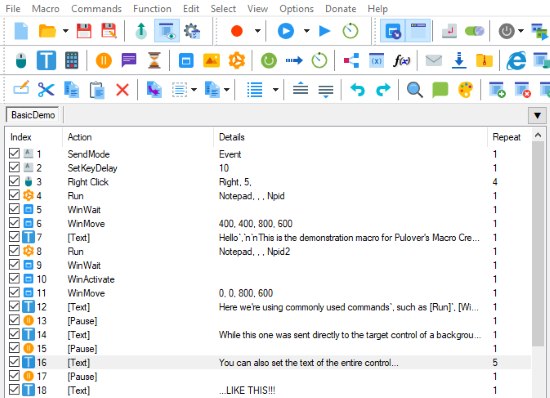Screen dimensions: 550x398
Task: Open the orange gear Run icon
Action: coord(237,60)
